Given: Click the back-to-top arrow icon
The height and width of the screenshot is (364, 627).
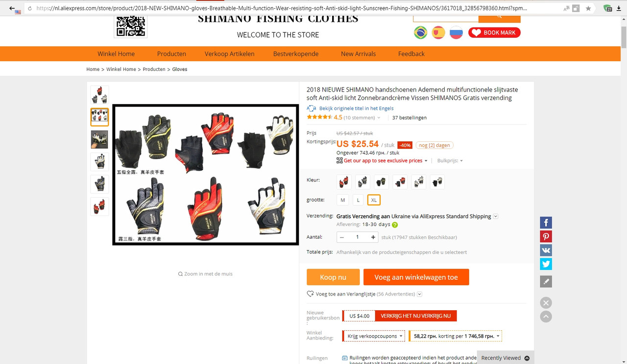Looking at the screenshot, I should [x=546, y=317].
